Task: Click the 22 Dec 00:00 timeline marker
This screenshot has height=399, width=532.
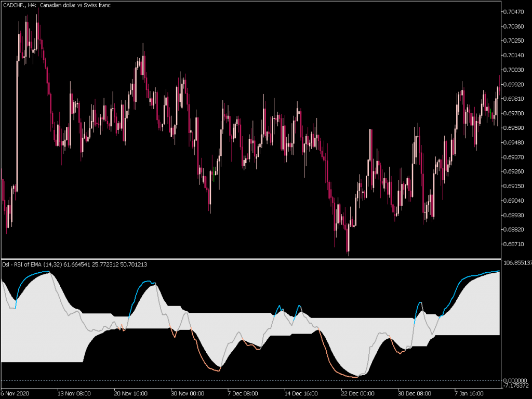Action: coord(357,393)
